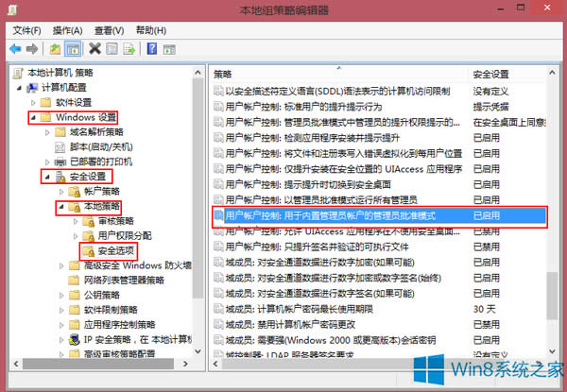Click the Up one level folder icon
This screenshot has height=392, width=567.
[x=55, y=49]
